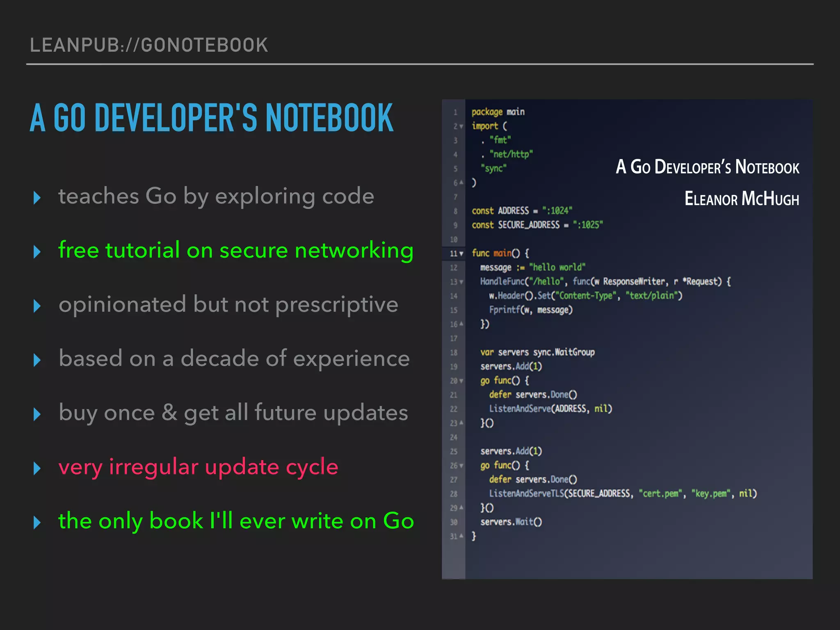Click the 'package main' code line
This screenshot has height=630, width=840.
point(498,112)
